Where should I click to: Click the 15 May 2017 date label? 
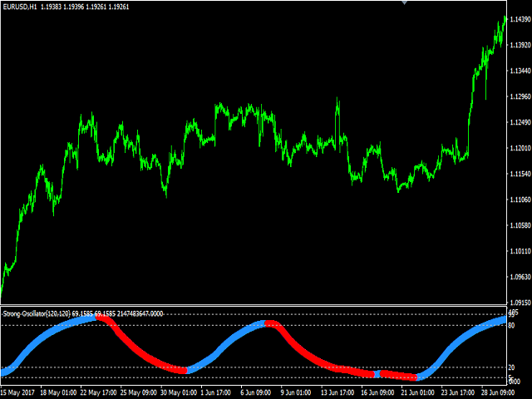click(18, 393)
